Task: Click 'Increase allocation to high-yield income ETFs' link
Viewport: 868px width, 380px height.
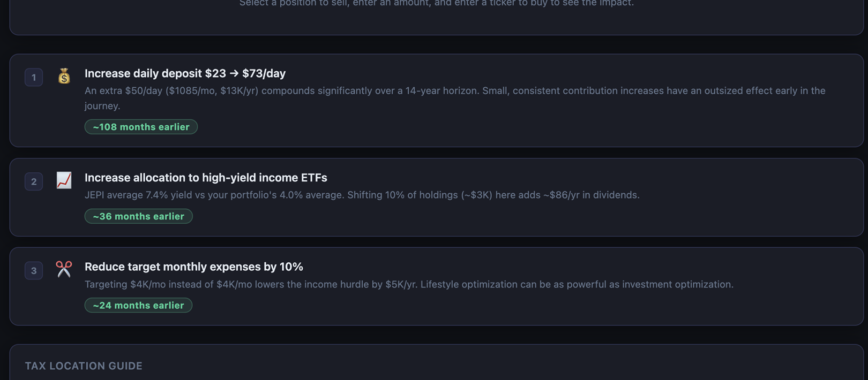Action: click(206, 177)
